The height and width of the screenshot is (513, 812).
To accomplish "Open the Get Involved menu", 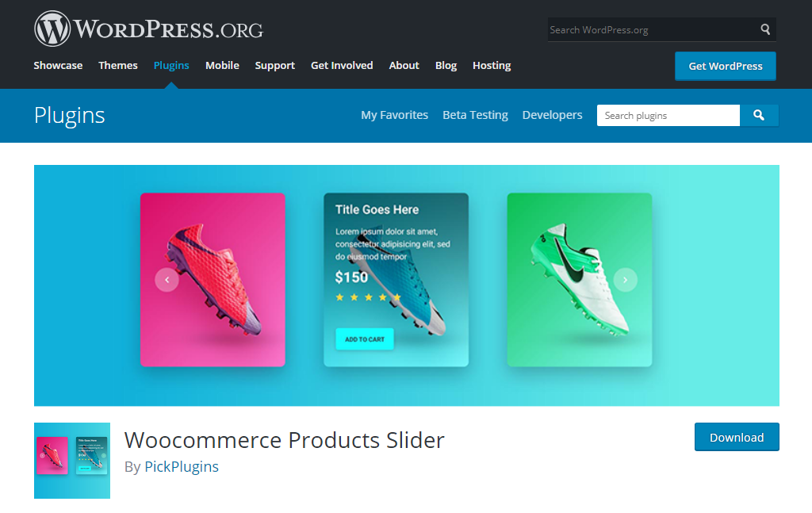I will point(342,66).
